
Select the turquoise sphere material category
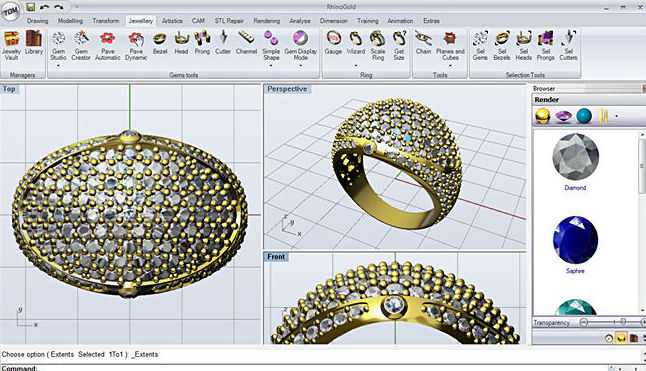pyautogui.click(x=583, y=116)
